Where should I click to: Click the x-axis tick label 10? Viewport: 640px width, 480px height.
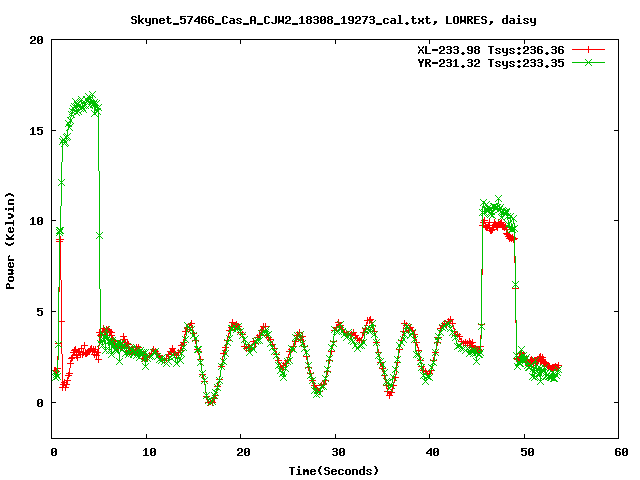(x=146, y=452)
